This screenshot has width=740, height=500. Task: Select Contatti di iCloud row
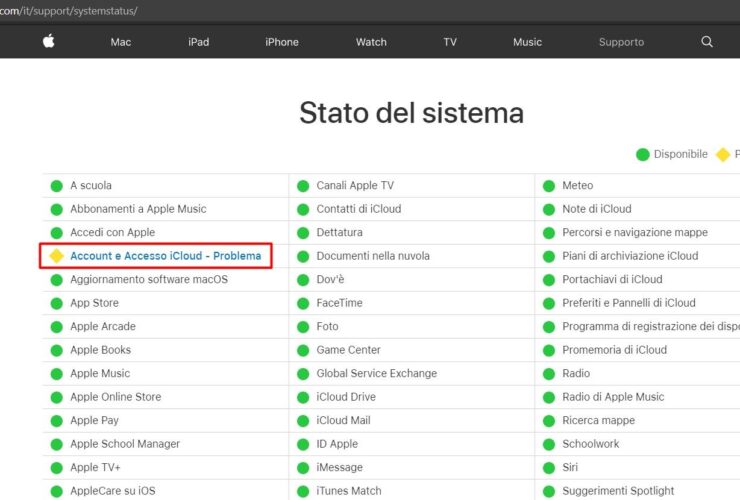click(x=412, y=209)
